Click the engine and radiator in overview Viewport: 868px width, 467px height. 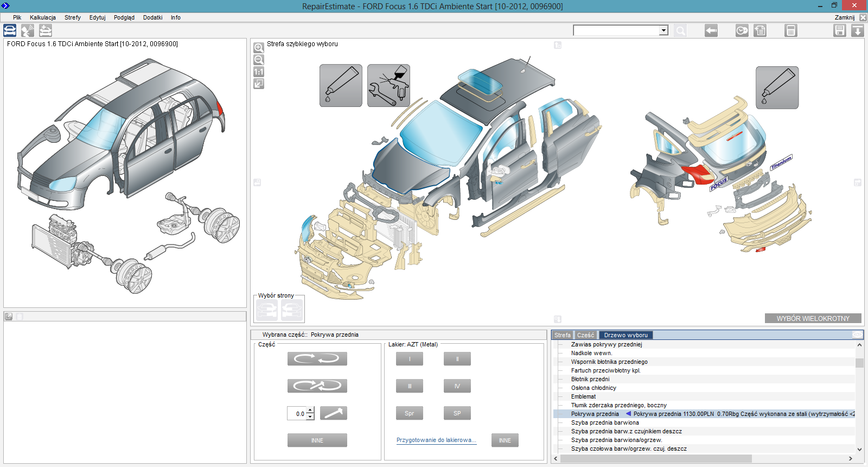pyautogui.click(x=62, y=242)
